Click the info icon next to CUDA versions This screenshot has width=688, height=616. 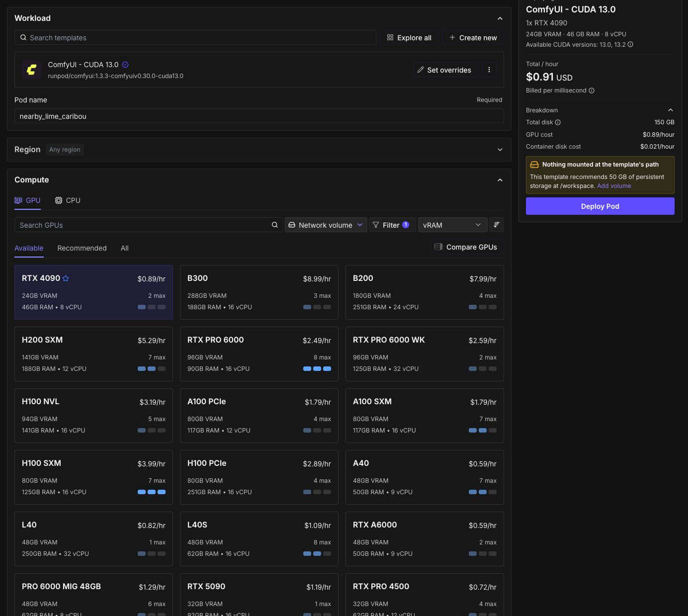[630, 45]
